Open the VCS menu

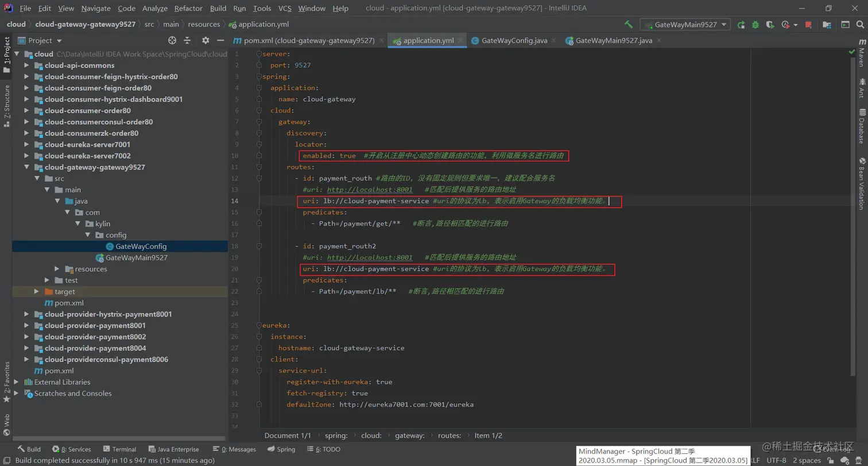[285, 8]
